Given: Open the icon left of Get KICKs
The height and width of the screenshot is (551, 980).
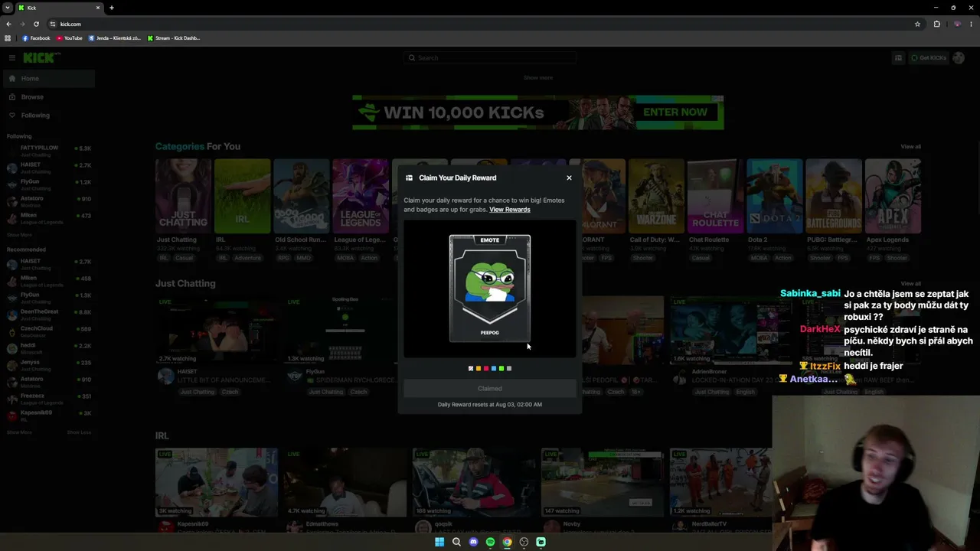Looking at the screenshot, I should pyautogui.click(x=899, y=57).
